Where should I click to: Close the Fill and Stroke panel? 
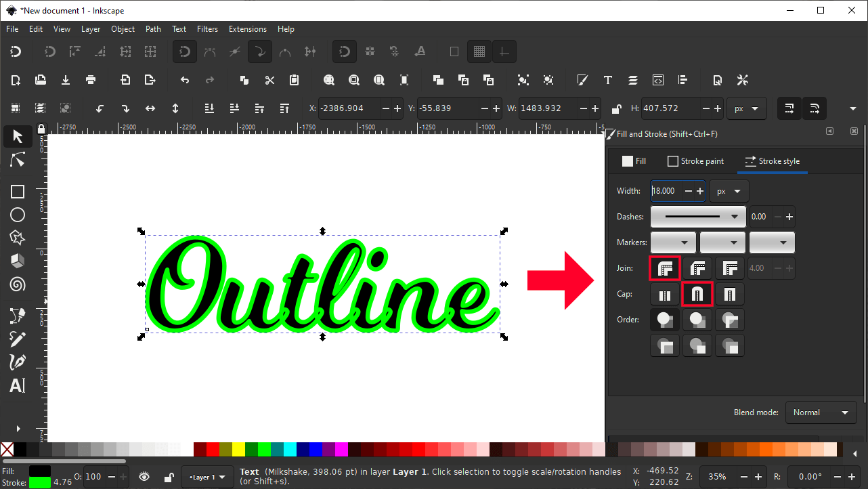click(x=854, y=131)
